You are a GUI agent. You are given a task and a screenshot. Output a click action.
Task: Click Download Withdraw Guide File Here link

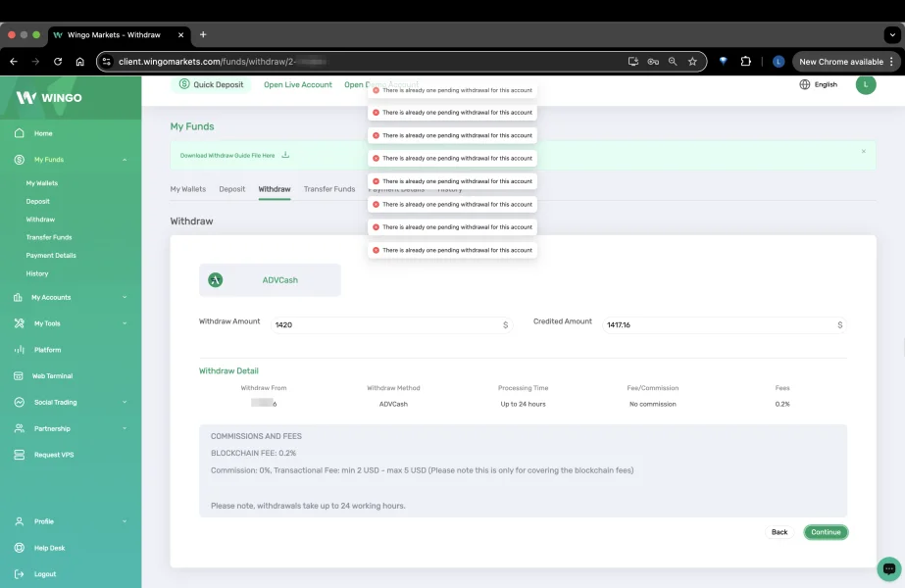227,155
